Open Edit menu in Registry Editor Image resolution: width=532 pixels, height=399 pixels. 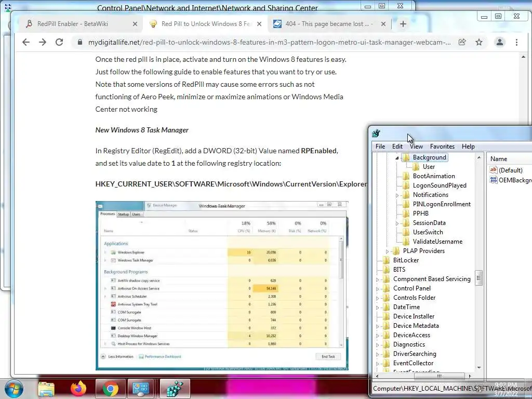[397, 146]
